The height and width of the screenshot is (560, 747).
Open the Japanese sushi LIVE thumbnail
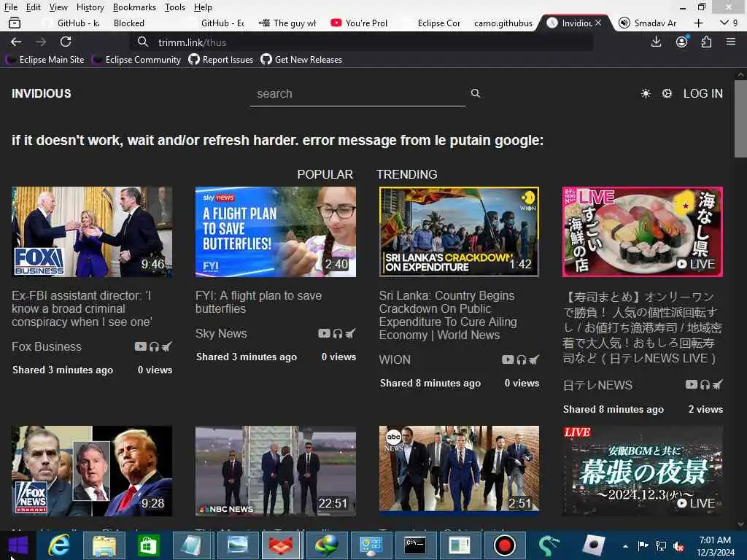(642, 232)
